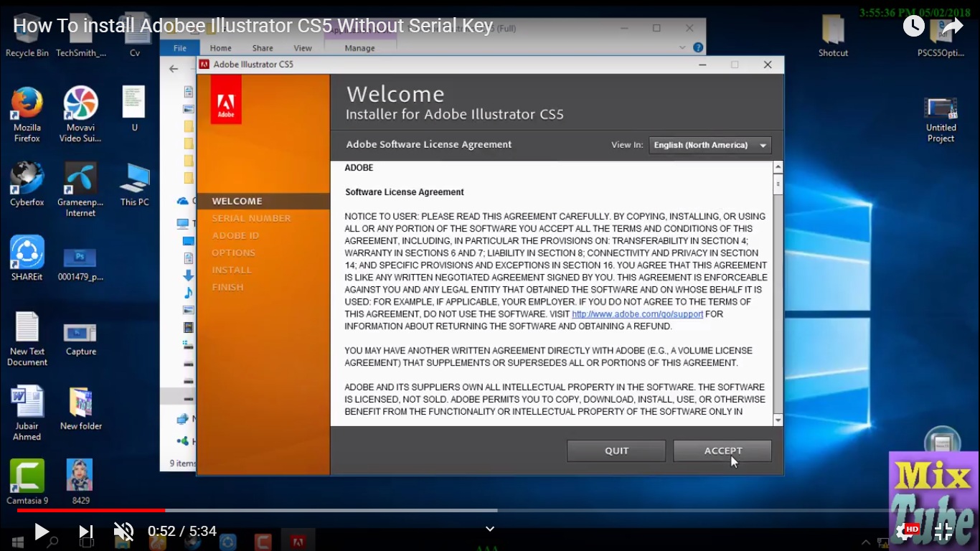Open This PC desktop icon
This screenshot has height=551, width=980.
click(x=134, y=184)
